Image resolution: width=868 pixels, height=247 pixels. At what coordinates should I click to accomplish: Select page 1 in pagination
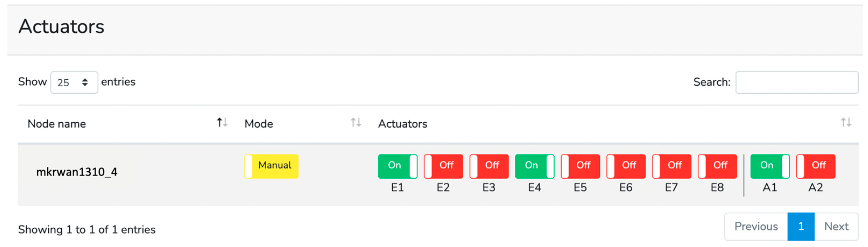801,227
